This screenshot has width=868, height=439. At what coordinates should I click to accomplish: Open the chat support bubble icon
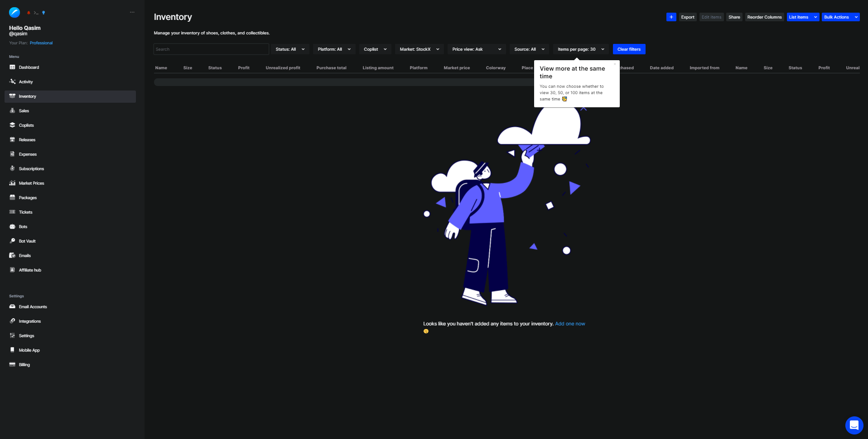[x=854, y=425]
